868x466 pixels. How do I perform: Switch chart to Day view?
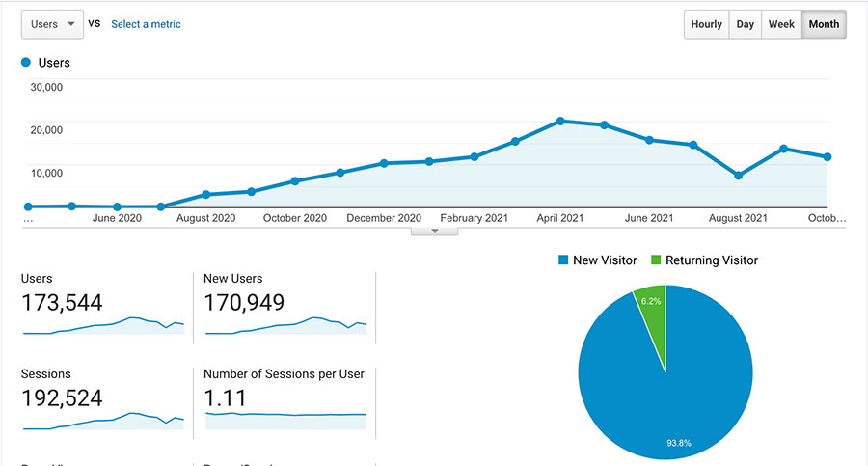click(746, 24)
